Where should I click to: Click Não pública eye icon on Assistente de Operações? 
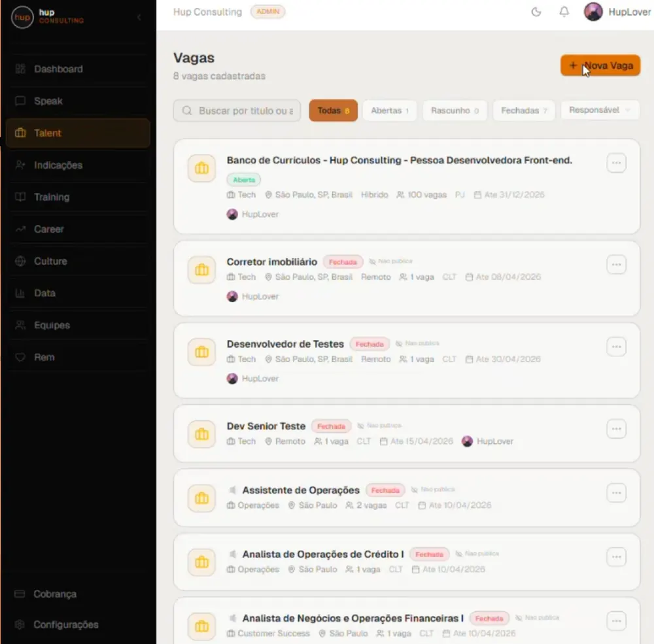coord(414,490)
